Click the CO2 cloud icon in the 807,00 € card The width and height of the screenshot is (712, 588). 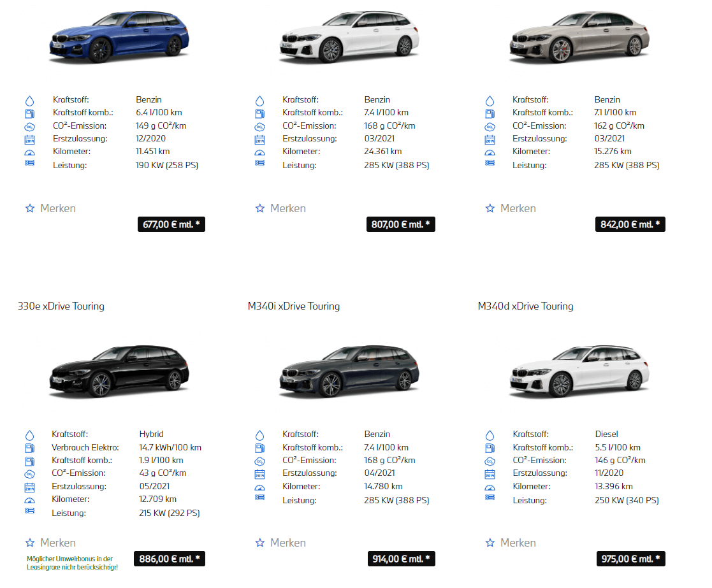259,127
